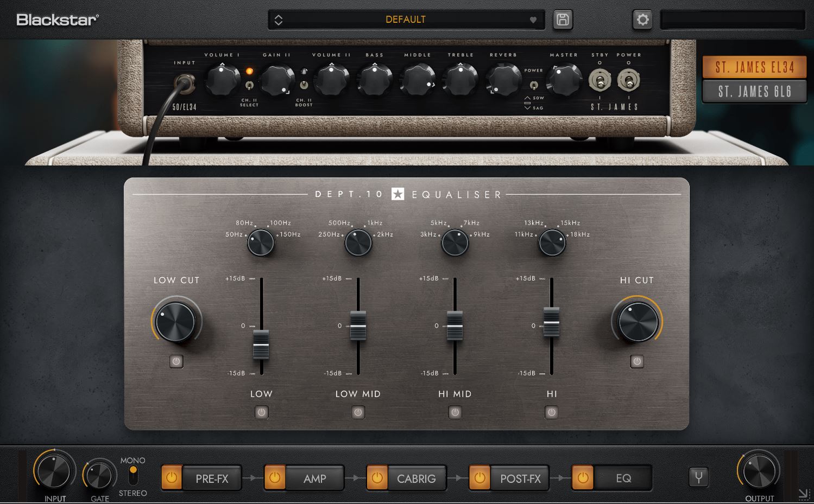Enable the HI CUT filter power button
The height and width of the screenshot is (504, 814).
(x=636, y=361)
